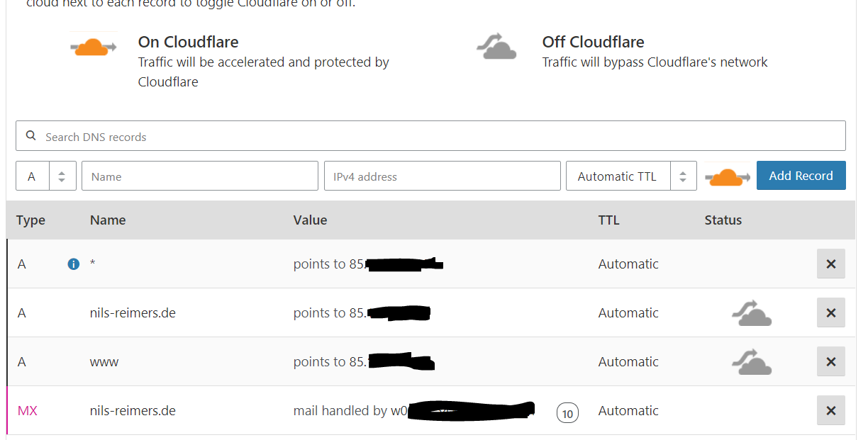Click the MX priority 10 badge

coord(567,412)
